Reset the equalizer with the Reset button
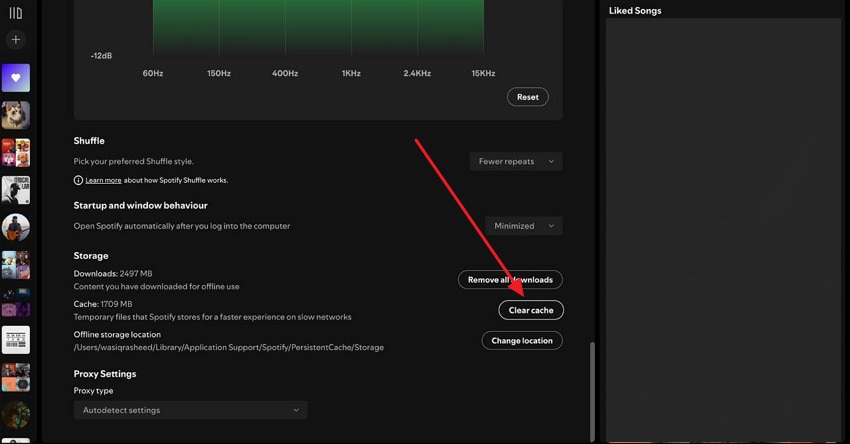Screen dimensions: 850x444 527,97
